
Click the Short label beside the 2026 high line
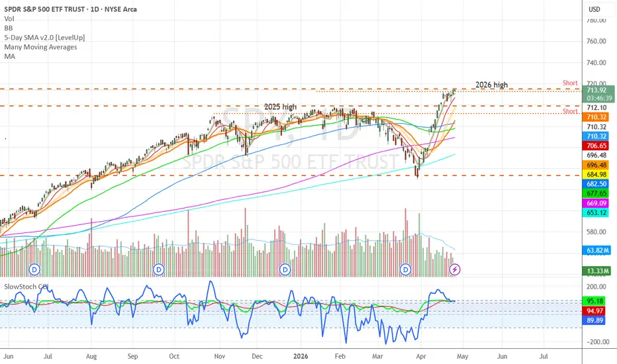570,83
